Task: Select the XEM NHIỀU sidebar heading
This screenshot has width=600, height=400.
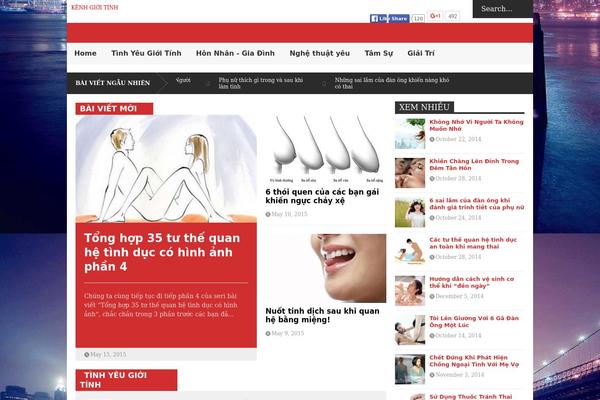Action: point(424,107)
